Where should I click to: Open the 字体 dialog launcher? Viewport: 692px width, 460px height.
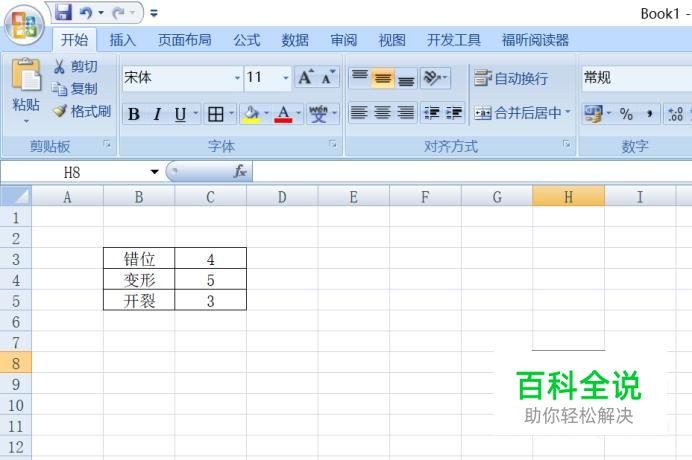[333, 144]
